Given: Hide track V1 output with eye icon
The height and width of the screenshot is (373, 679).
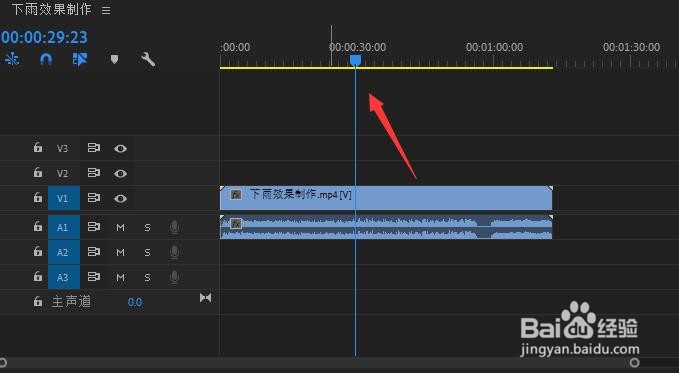Looking at the screenshot, I should [120, 199].
